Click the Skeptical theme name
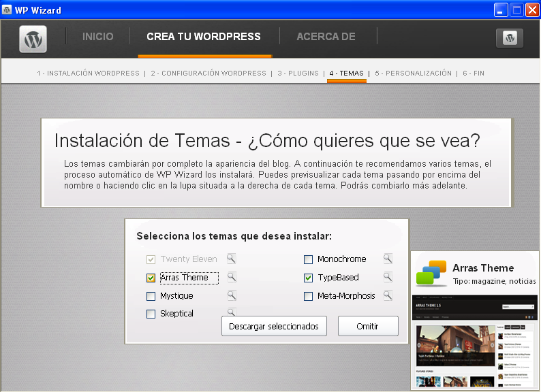This screenshot has width=541, height=392. pyautogui.click(x=176, y=313)
